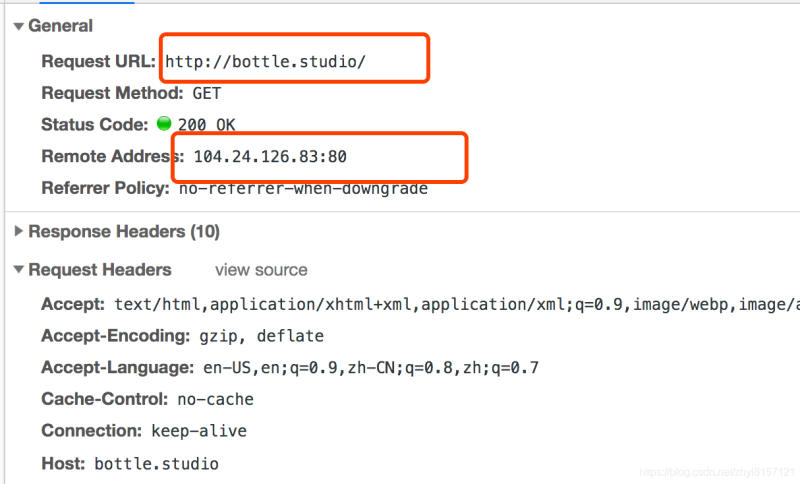Click the view source link
This screenshot has height=484, width=800.
tap(261, 270)
